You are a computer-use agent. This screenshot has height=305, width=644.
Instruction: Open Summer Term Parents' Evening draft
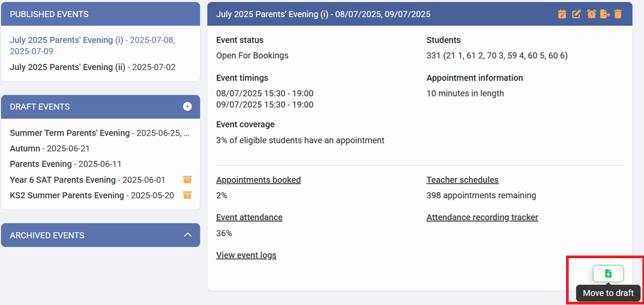pyautogui.click(x=70, y=133)
